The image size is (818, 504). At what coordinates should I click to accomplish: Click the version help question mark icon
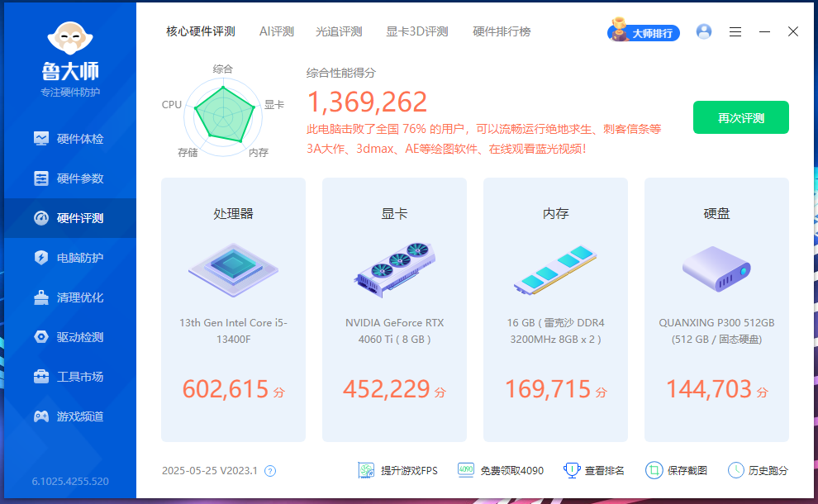(x=269, y=471)
